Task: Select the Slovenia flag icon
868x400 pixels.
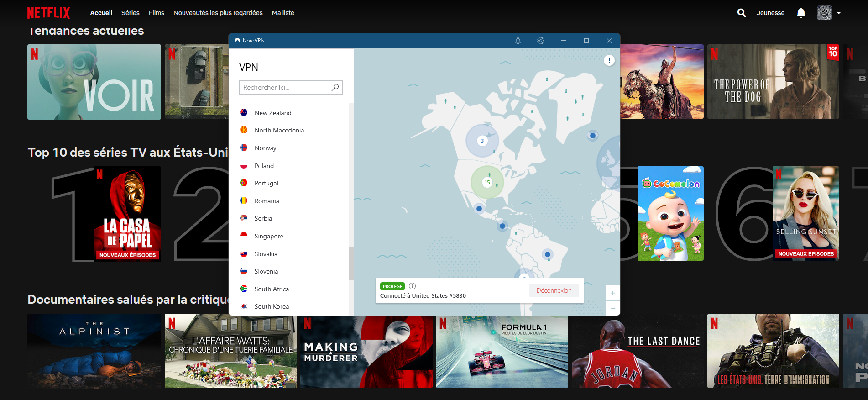Action: (x=244, y=271)
